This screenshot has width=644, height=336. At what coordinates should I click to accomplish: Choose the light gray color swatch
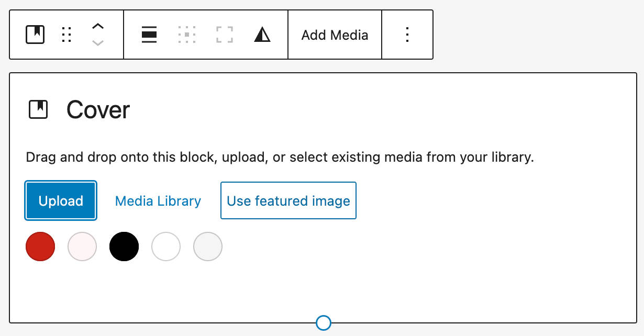coord(207,246)
